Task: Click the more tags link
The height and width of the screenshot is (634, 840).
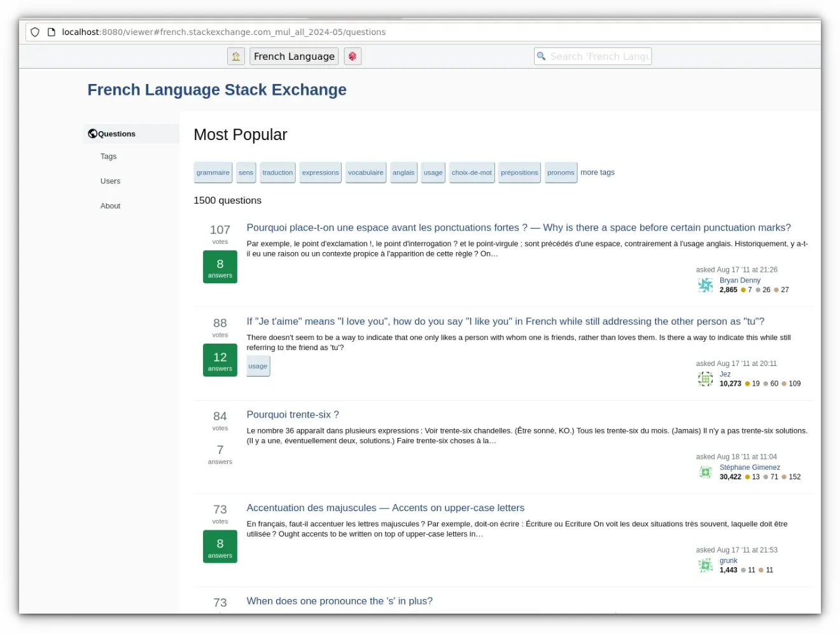Action: click(598, 173)
